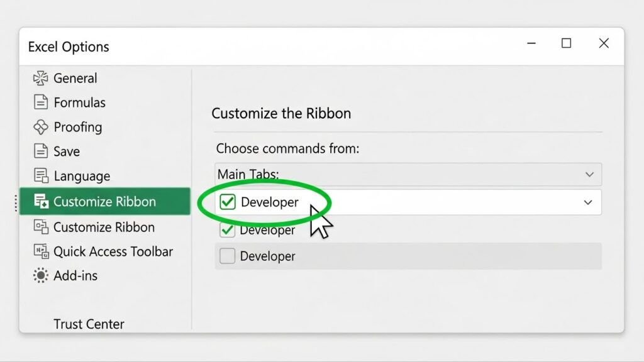Open the Trust Center category
The image size is (644, 362).
89,324
